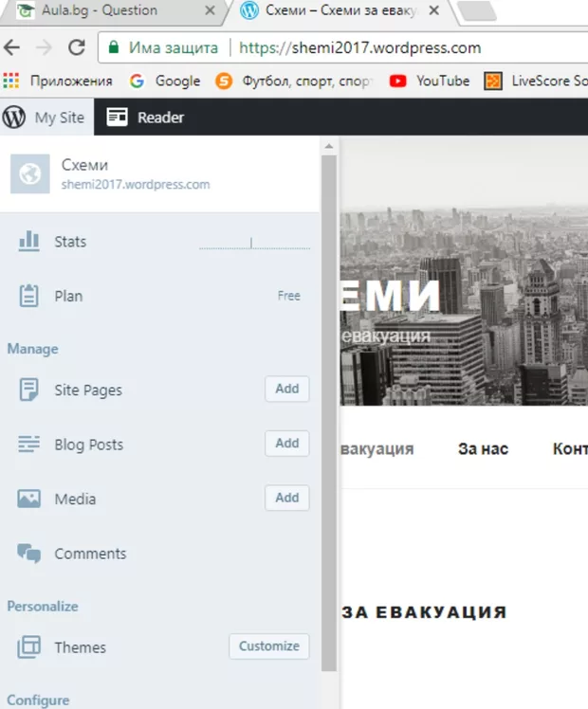588x709 pixels.
Task: Click the Stats sparkline mini chart
Action: (x=255, y=244)
